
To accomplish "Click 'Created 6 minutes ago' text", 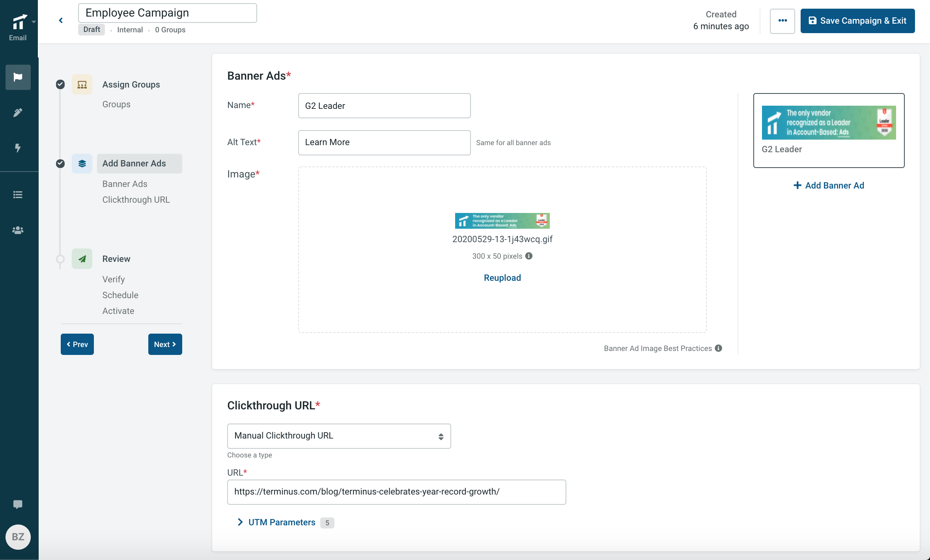I will [x=721, y=21].
